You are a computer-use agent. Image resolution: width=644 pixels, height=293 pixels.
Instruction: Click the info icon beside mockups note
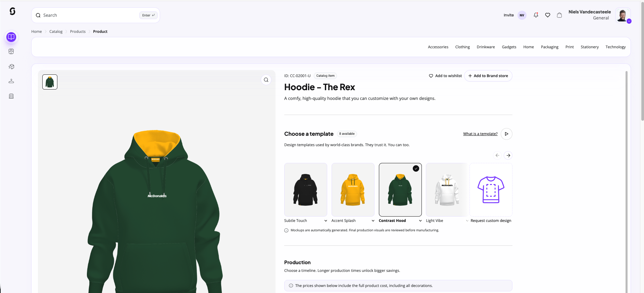point(286,230)
